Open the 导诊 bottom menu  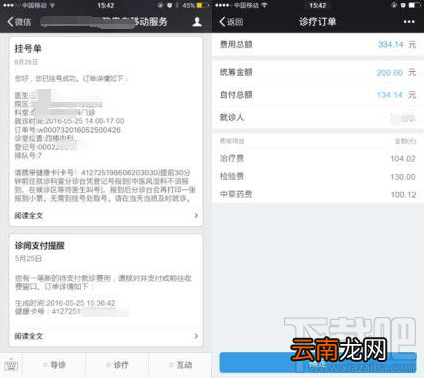[x=55, y=365]
